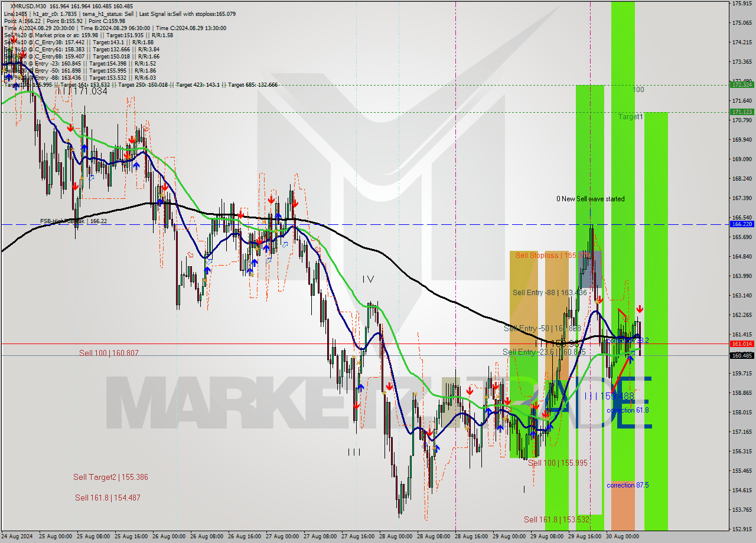This screenshot has width=756, height=543.
Task: Click the 'Sell 161.8 | 154.487' label
Action: point(107,498)
